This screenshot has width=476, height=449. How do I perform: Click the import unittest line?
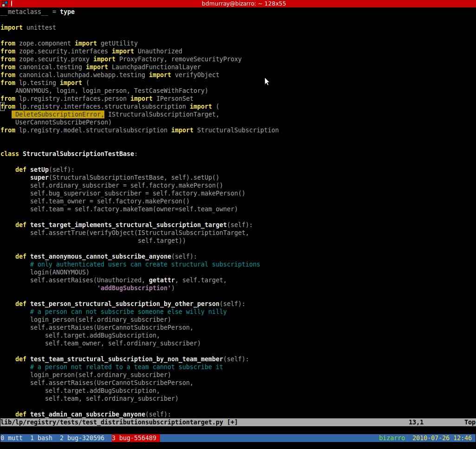tap(28, 27)
